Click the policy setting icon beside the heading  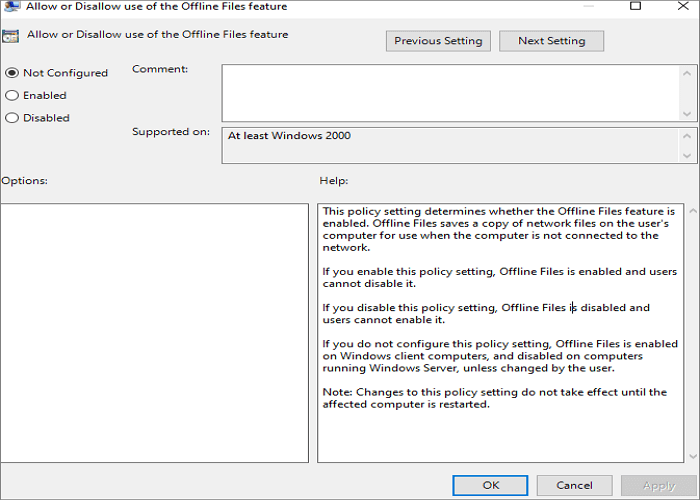(x=10, y=37)
